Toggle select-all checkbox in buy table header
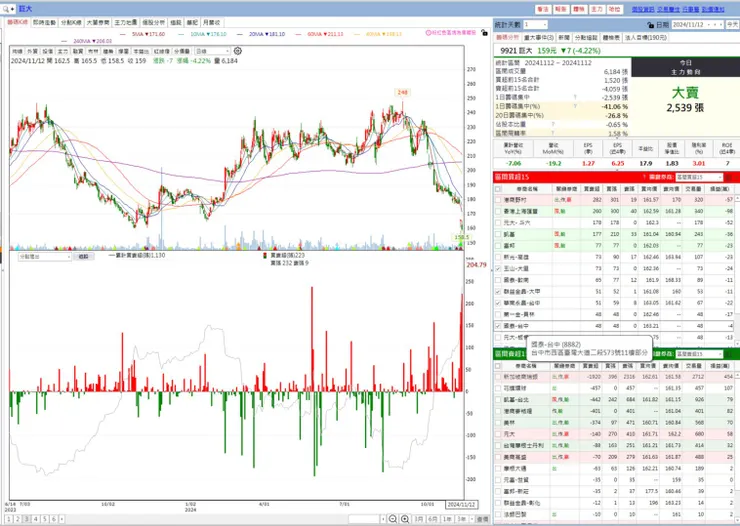This screenshot has height=526, width=740. 498,189
